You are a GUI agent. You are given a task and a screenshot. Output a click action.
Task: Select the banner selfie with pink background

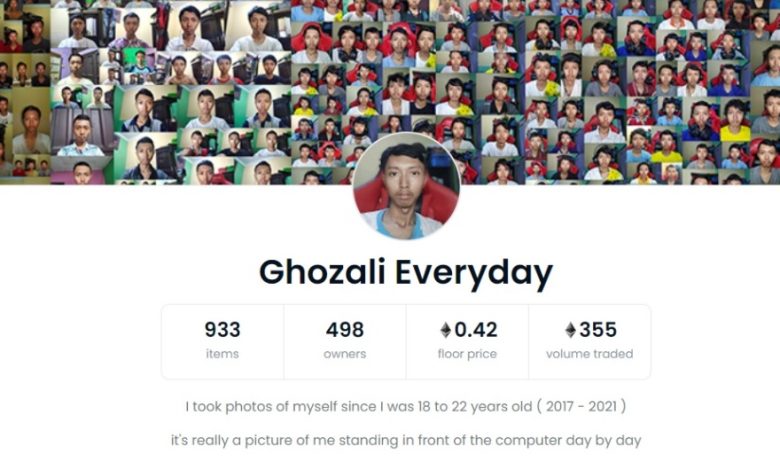[82, 170]
